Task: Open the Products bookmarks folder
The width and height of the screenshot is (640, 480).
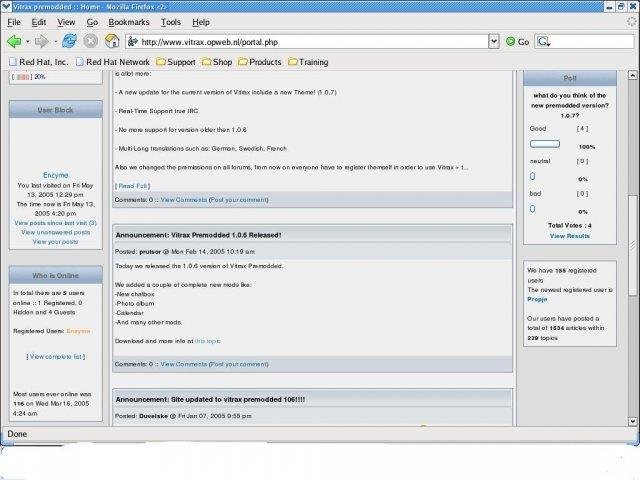Action: [260, 62]
